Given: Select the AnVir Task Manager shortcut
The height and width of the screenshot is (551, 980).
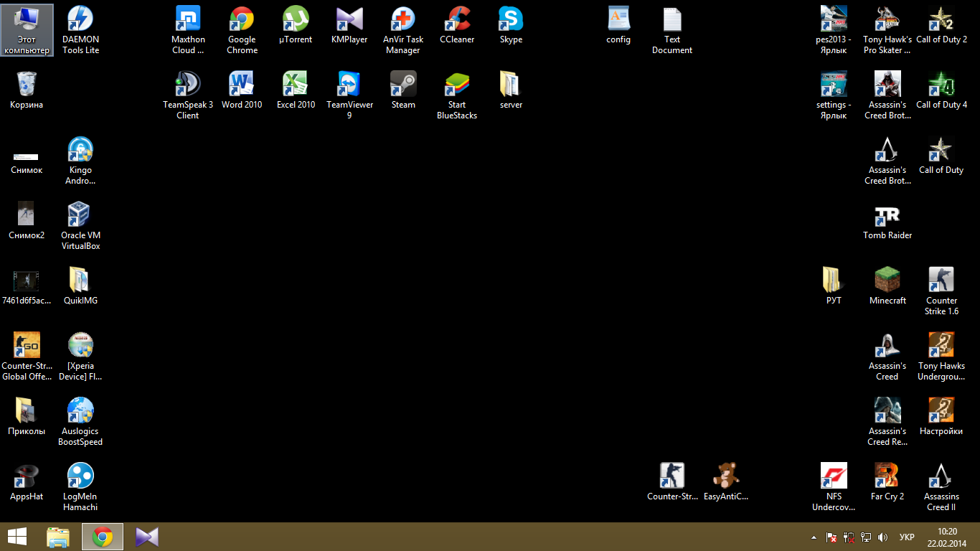Looking at the screenshot, I should (x=403, y=30).
